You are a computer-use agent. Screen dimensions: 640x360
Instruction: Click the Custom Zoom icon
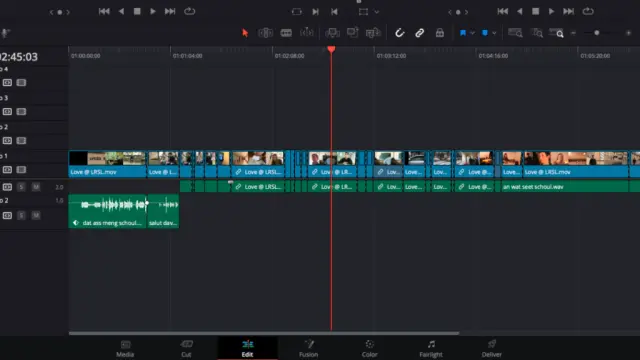556,33
